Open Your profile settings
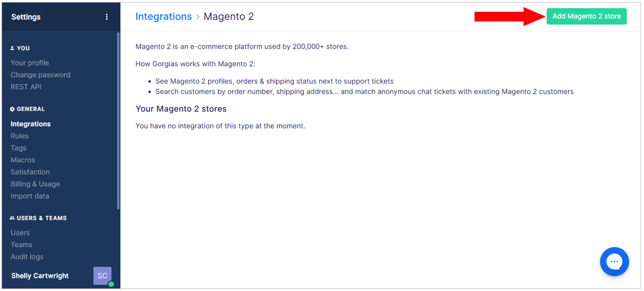 pyautogui.click(x=30, y=63)
